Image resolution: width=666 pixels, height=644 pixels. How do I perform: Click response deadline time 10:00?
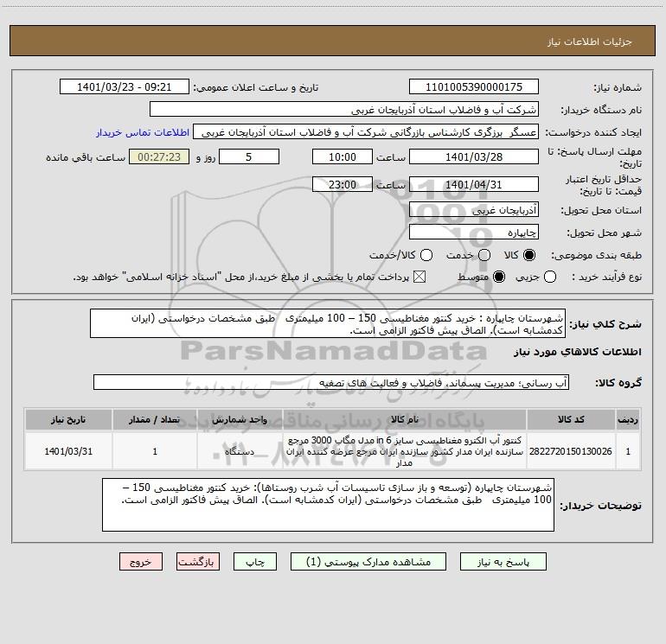343,156
